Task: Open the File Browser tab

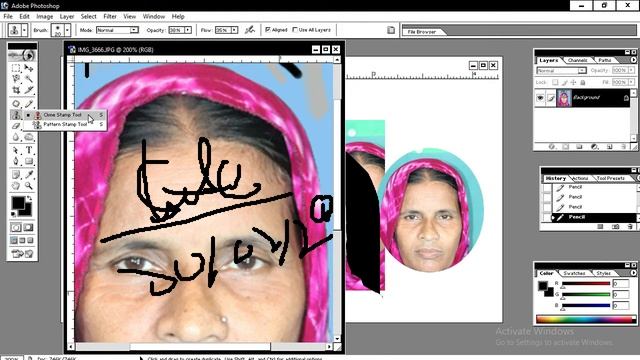Action: [x=422, y=31]
